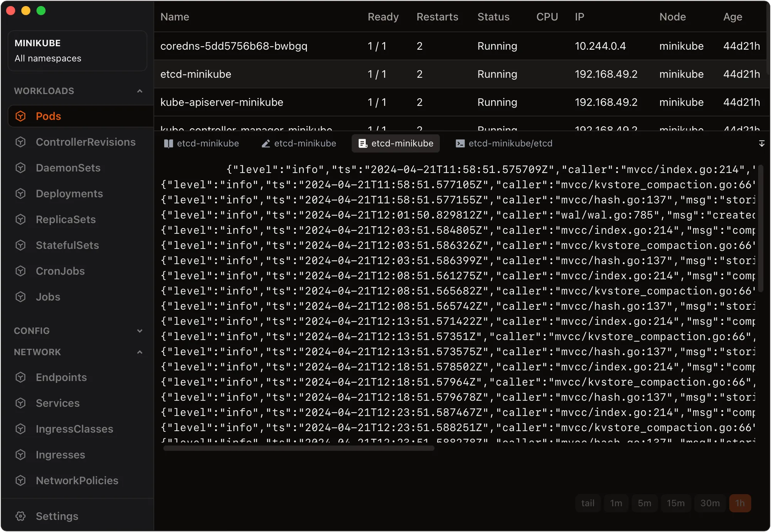Click the terminal icon on etcd-minikube/etcd tab

(460, 143)
